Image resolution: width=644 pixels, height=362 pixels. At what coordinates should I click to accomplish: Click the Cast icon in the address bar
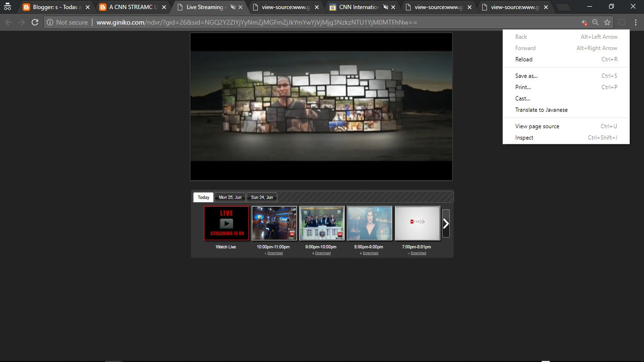point(620,22)
